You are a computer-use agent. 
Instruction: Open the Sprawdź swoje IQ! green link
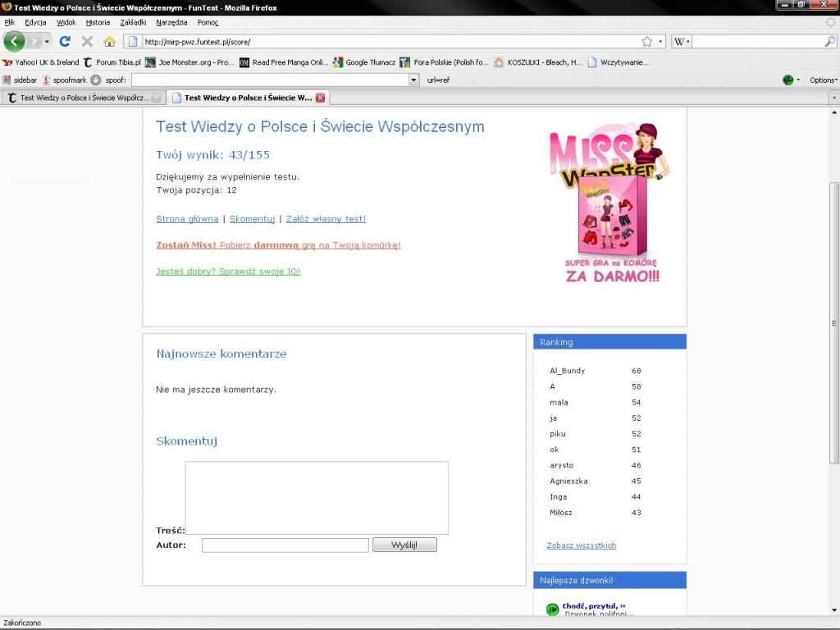(228, 271)
